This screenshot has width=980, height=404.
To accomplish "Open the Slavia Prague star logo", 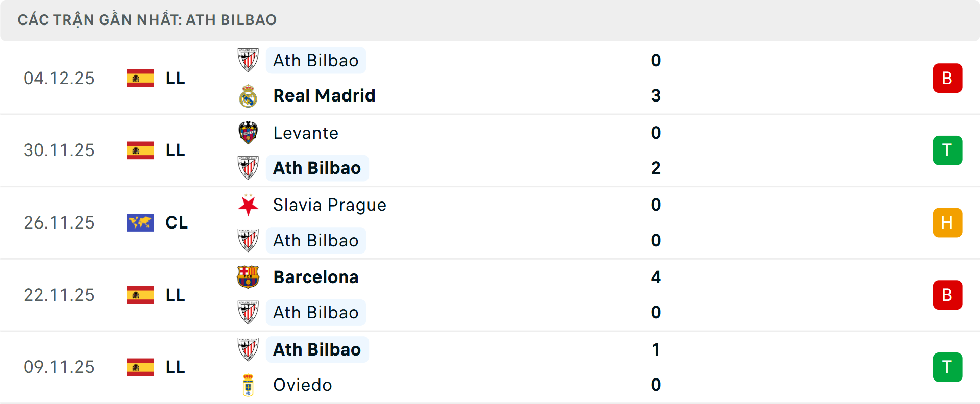I will tap(249, 205).
